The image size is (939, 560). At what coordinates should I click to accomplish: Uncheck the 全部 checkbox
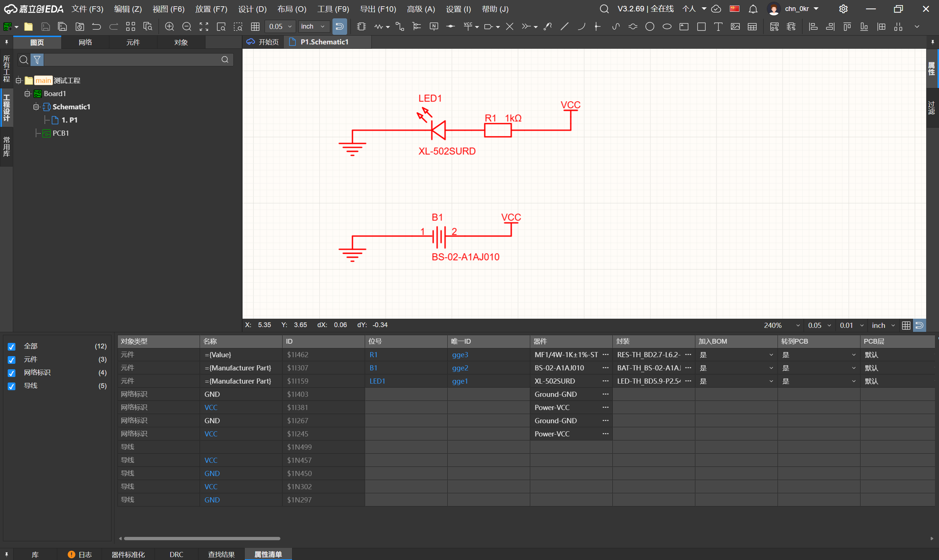pos(12,347)
